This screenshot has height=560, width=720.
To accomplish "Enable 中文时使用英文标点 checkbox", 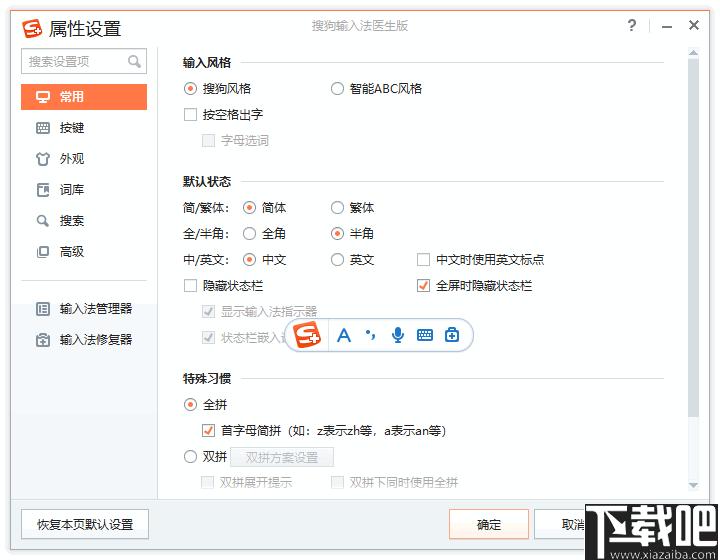I will coord(423,260).
